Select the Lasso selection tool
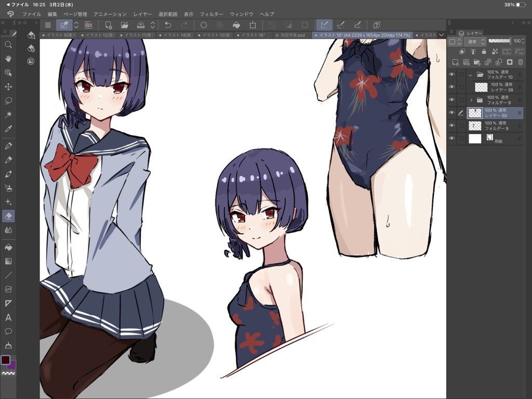 click(8, 101)
